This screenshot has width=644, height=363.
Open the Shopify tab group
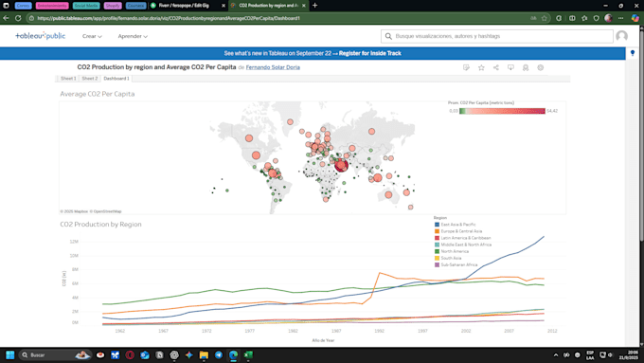pyautogui.click(x=113, y=6)
